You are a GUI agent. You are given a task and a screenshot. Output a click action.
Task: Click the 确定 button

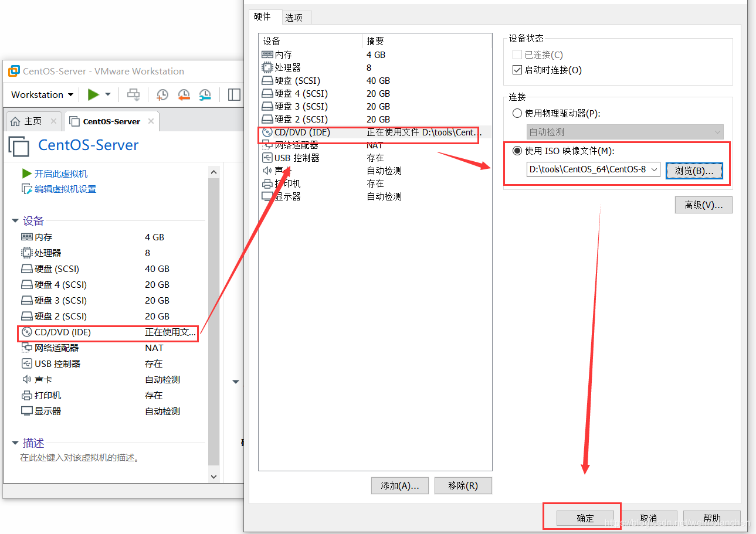pos(585,518)
